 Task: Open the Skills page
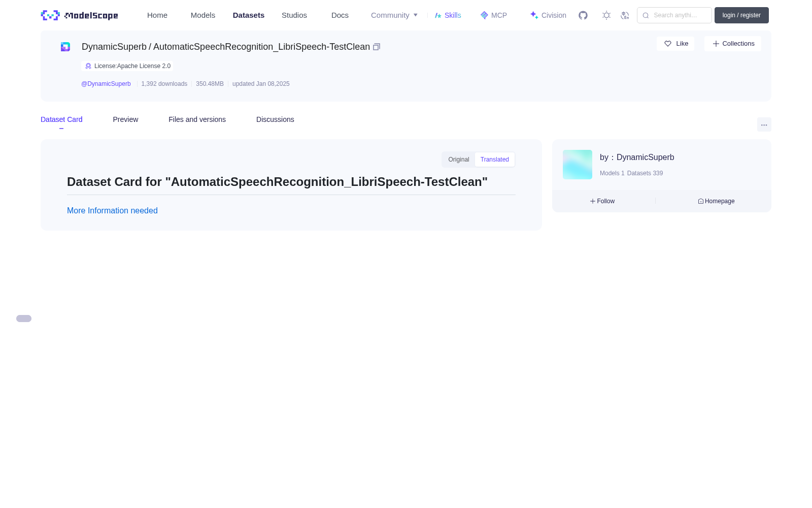(x=448, y=15)
